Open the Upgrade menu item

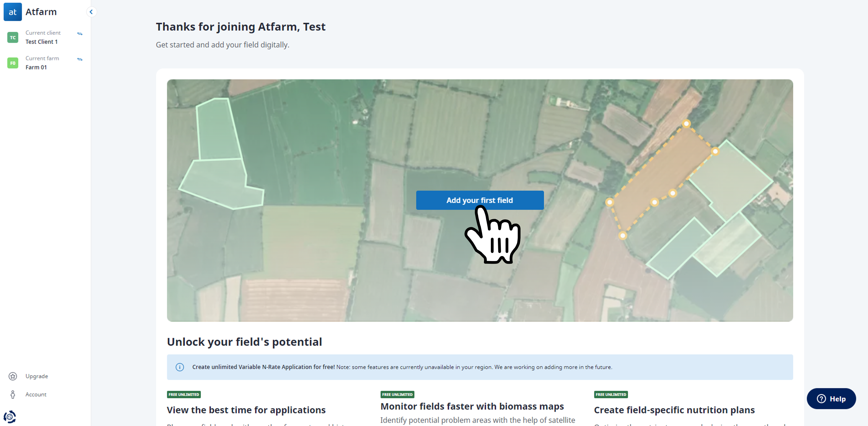[37, 376]
